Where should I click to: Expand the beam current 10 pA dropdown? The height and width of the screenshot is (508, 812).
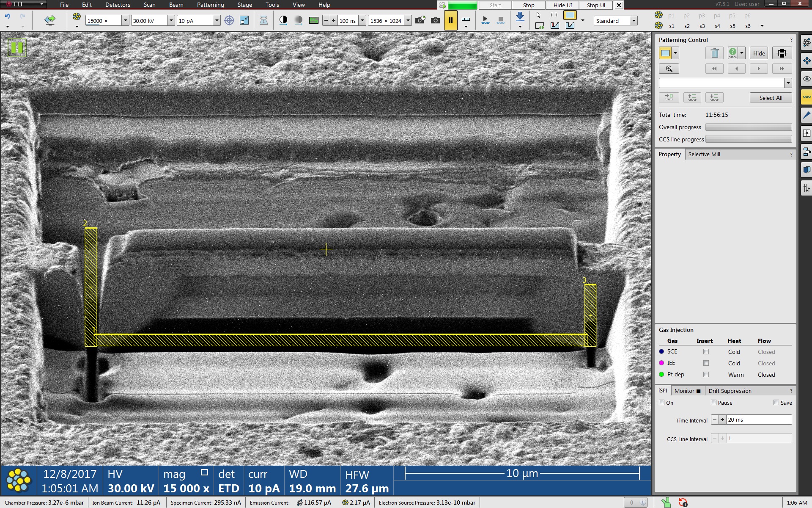(217, 21)
